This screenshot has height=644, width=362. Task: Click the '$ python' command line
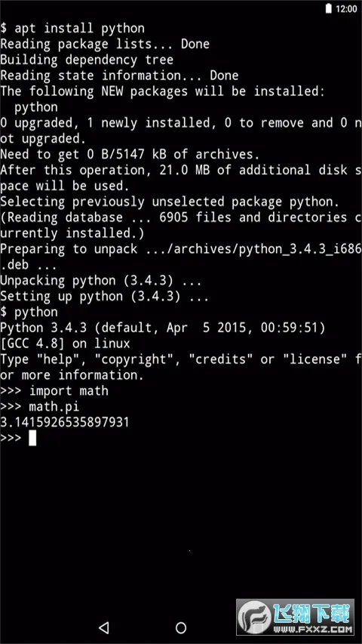tap(29, 312)
